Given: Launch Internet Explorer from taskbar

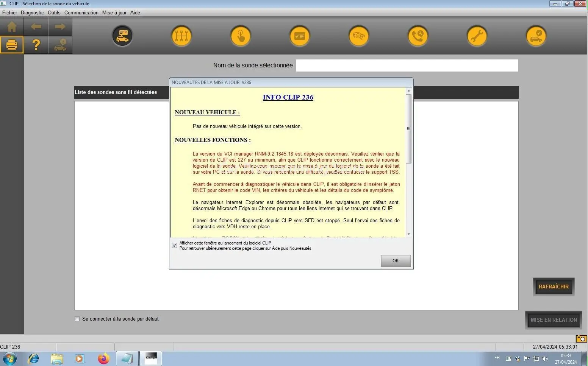Looking at the screenshot, I should [33, 358].
